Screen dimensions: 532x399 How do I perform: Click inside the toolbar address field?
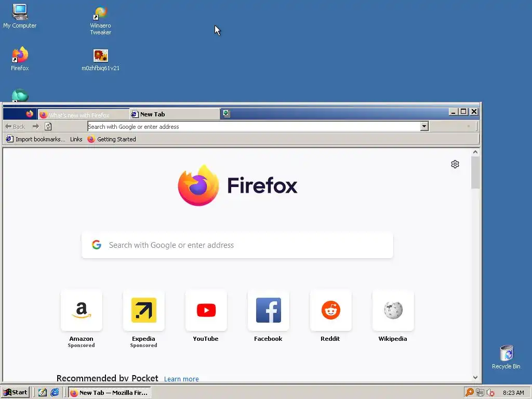[x=254, y=127]
